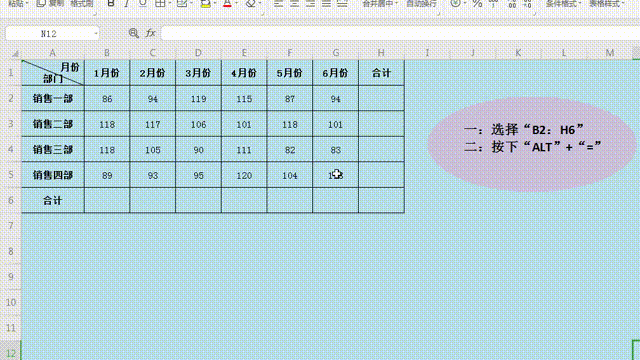
Task: Apply percent number style
Action: pos(477,3)
